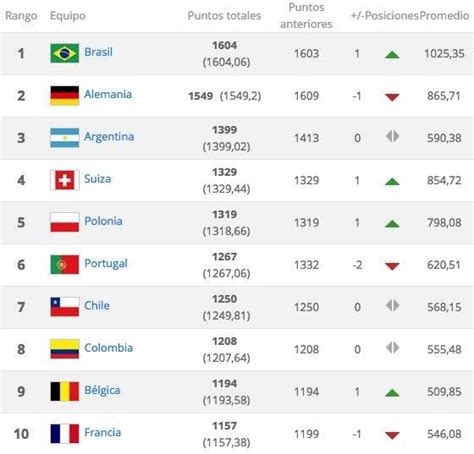Viewport: 474px width, 454px height.
Task: Select the Portugal row total 1267
Action: point(225,257)
